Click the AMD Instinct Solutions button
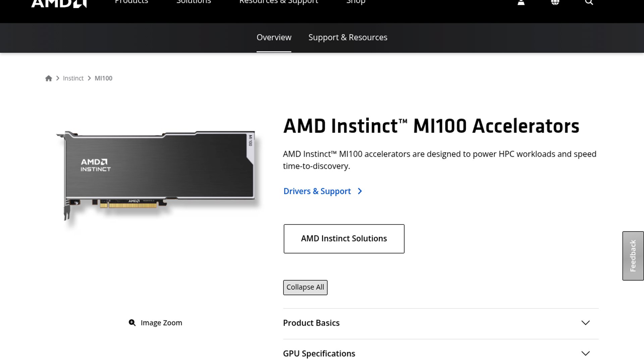The image size is (644, 362). [344, 239]
